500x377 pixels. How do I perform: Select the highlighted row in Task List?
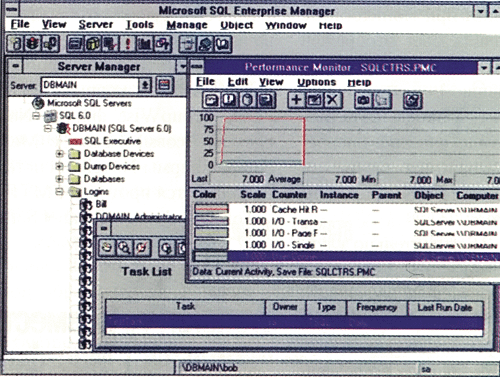[295, 322]
